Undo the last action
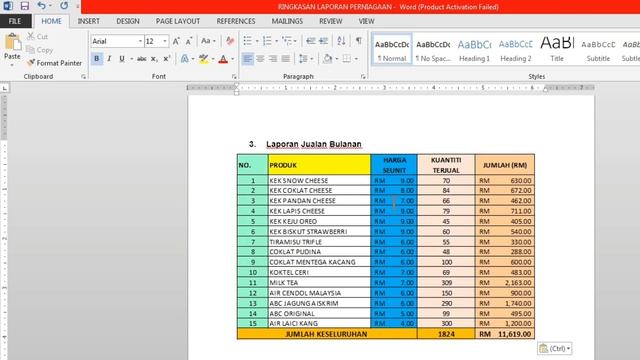 (x=41, y=6)
